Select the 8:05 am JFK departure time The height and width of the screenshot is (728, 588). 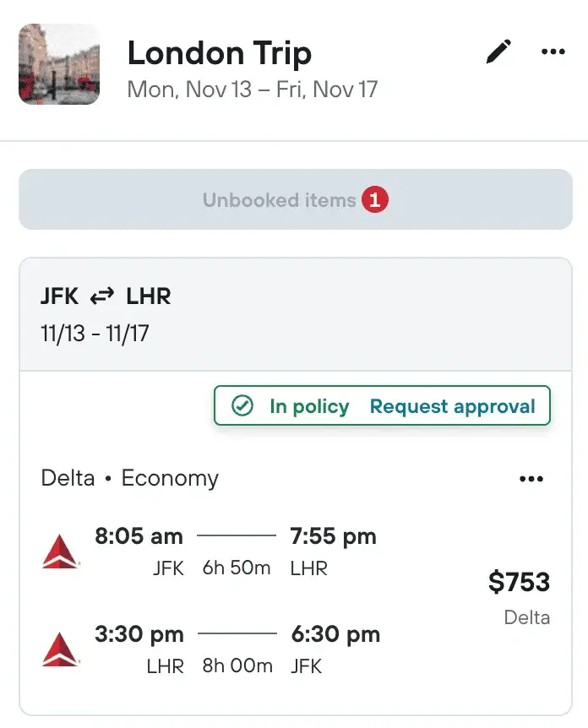pos(139,536)
